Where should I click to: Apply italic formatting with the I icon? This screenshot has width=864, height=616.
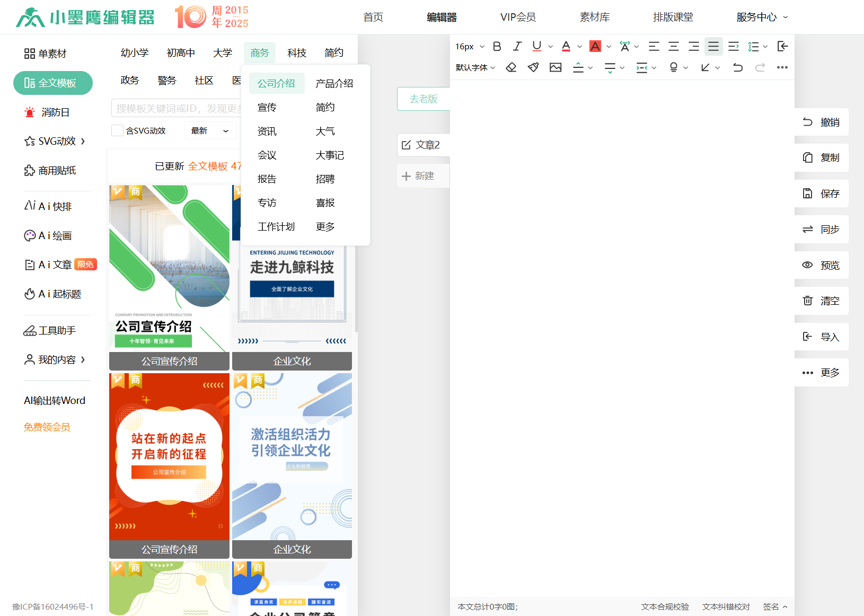tap(517, 47)
